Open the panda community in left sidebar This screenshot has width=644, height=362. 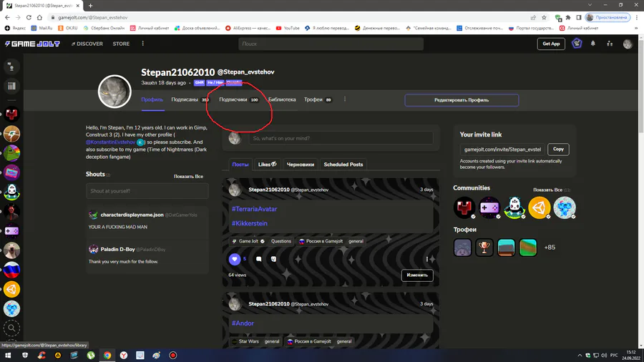pos(11,192)
